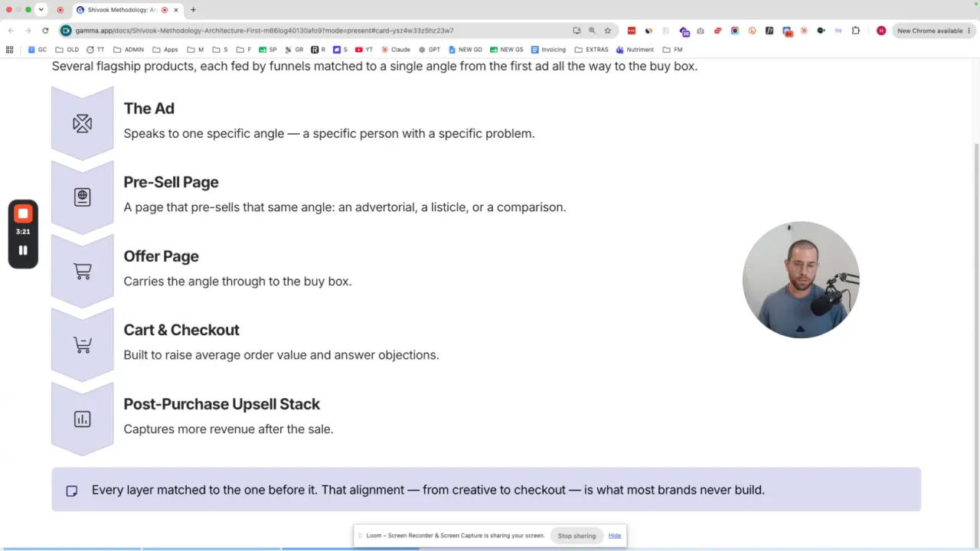Click the Pre-Sell Page heading
This screenshot has height=551, width=980.
point(171,182)
